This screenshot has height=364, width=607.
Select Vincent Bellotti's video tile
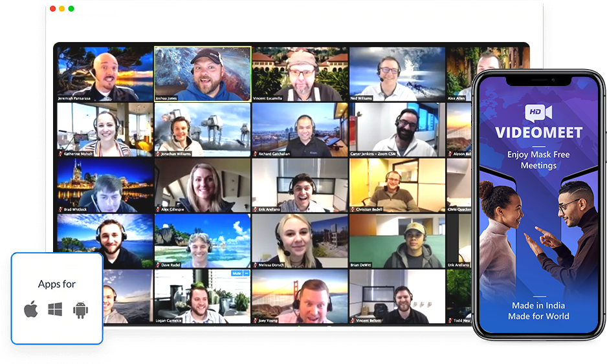(397, 296)
